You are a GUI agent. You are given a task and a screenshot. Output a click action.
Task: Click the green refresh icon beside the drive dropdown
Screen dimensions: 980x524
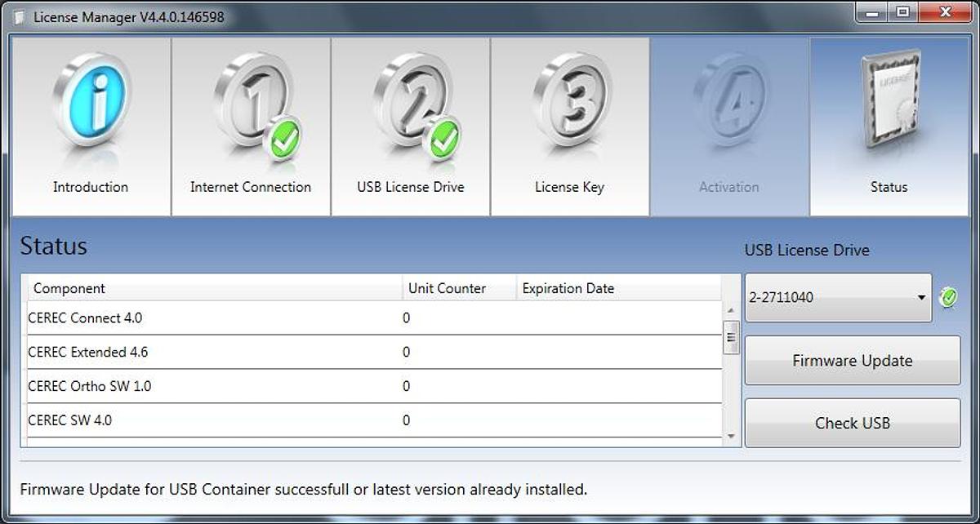tap(948, 297)
